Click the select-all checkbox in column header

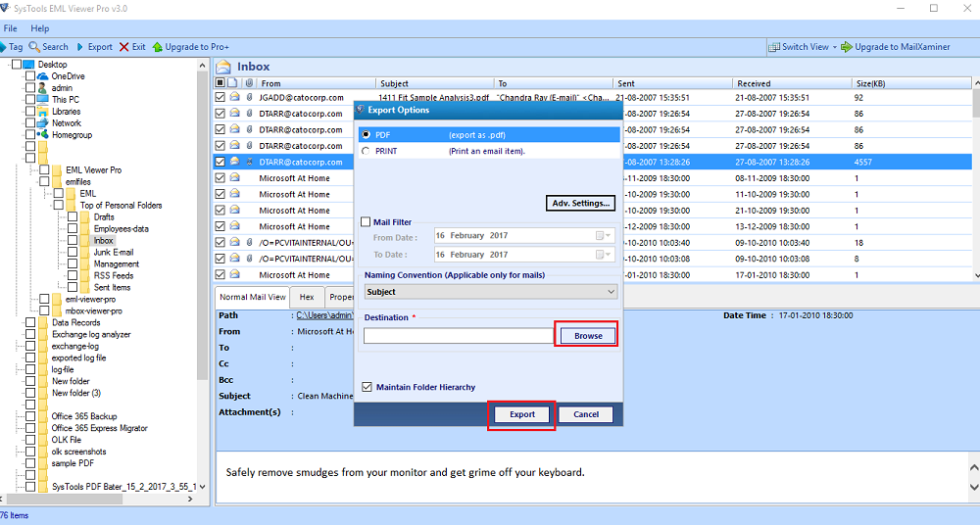click(x=220, y=83)
